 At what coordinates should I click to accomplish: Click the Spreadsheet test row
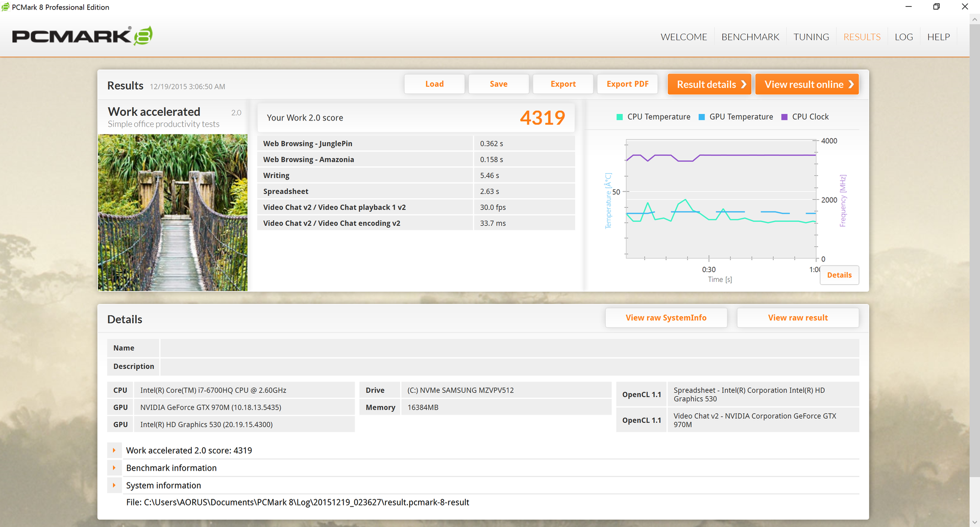[x=416, y=191]
